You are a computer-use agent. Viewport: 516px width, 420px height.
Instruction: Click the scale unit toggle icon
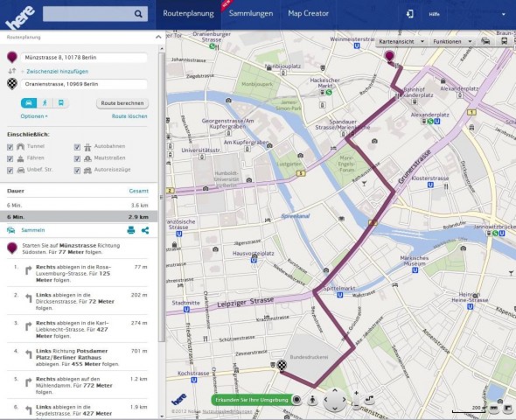click(494, 408)
